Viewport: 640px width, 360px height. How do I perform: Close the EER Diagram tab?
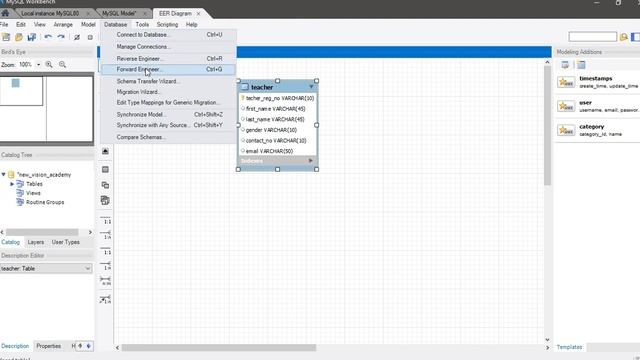(x=198, y=13)
